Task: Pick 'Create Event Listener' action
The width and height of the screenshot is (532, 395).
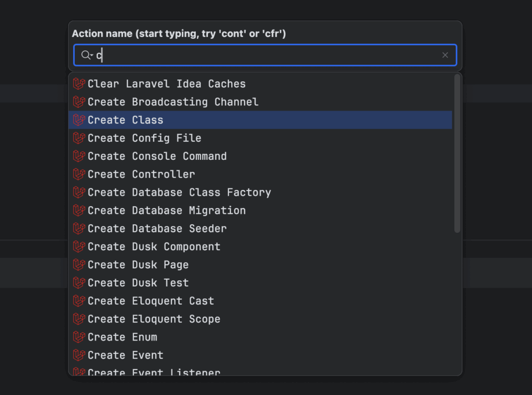Action: 260,370
